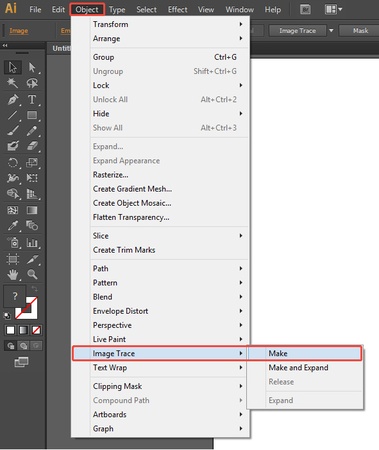Screen dimensions: 379x450
Task: Select the Paintbrush tool
Action: [13, 131]
